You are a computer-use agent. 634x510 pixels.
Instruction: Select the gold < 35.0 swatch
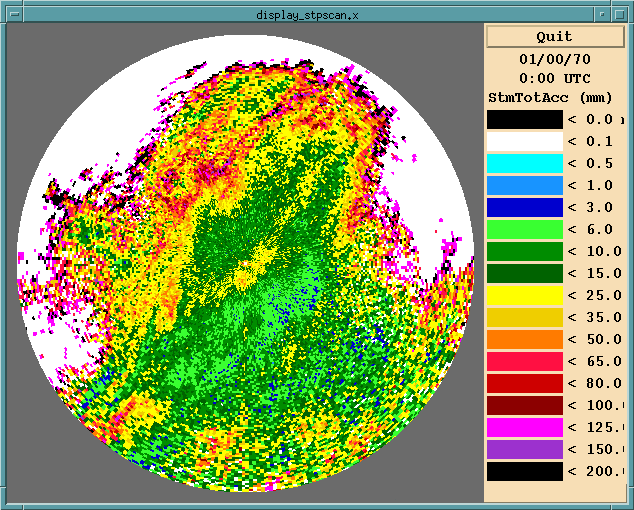coord(524,317)
